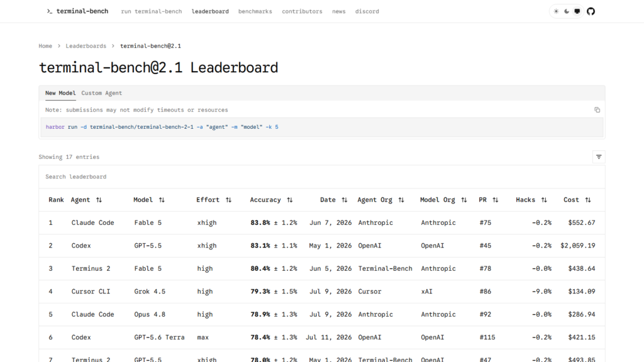
Task: Open PR #115 link
Action: coord(487,337)
